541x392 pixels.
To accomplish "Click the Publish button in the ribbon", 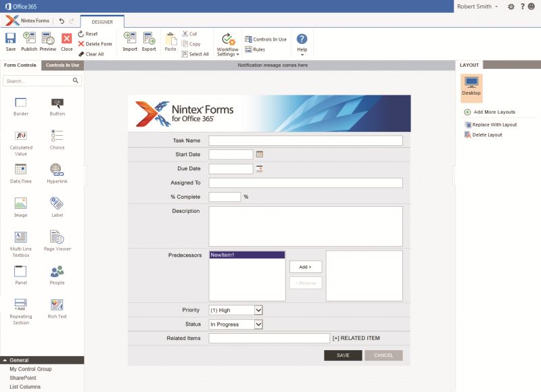I will point(28,42).
